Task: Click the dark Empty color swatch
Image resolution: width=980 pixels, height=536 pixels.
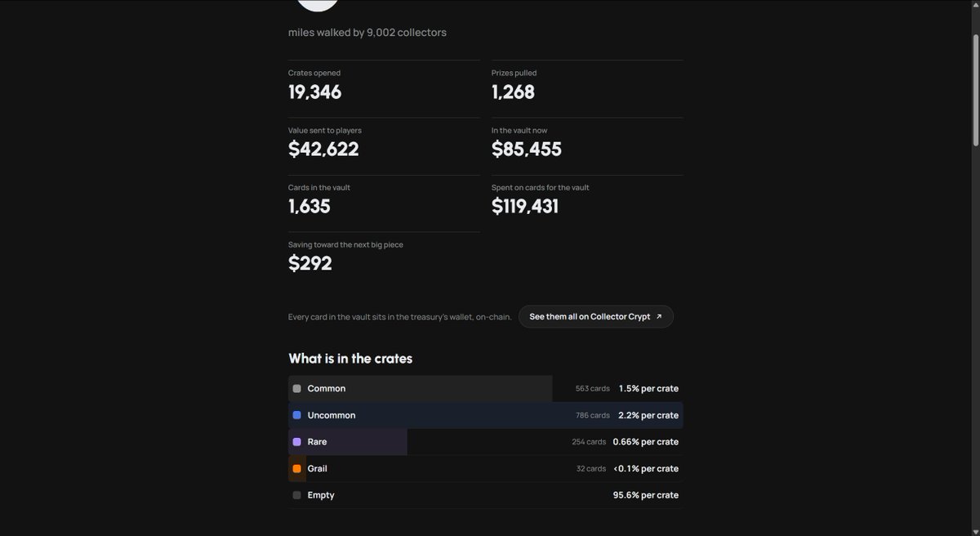Action: (297, 495)
